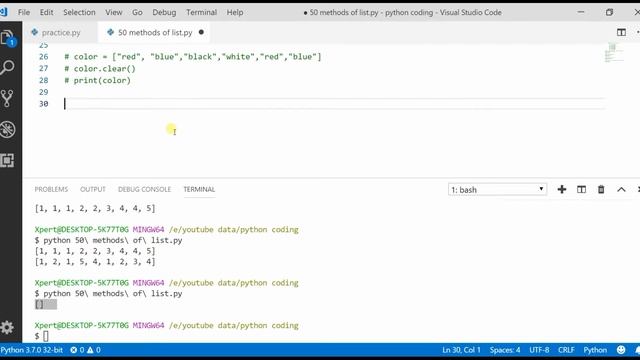Image resolution: width=640 pixels, height=360 pixels.
Task: Click unsaved dot on 50 methods of list.py tab
Action: point(201,32)
